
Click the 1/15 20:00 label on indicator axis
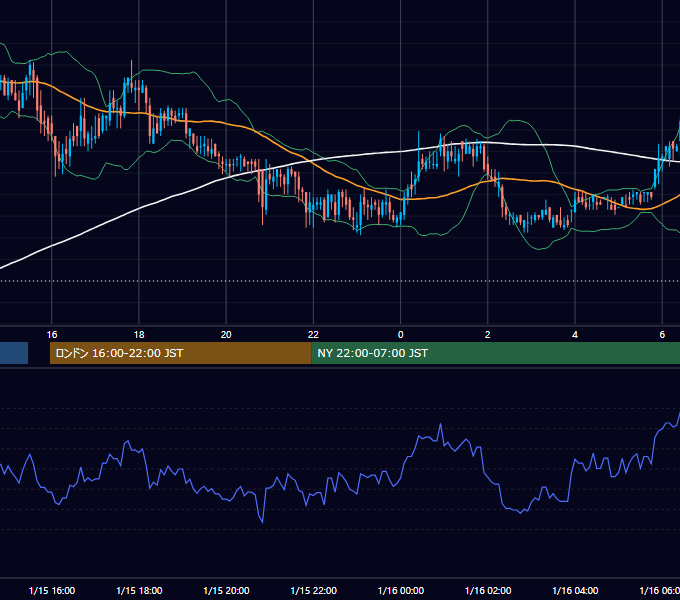coord(226,590)
